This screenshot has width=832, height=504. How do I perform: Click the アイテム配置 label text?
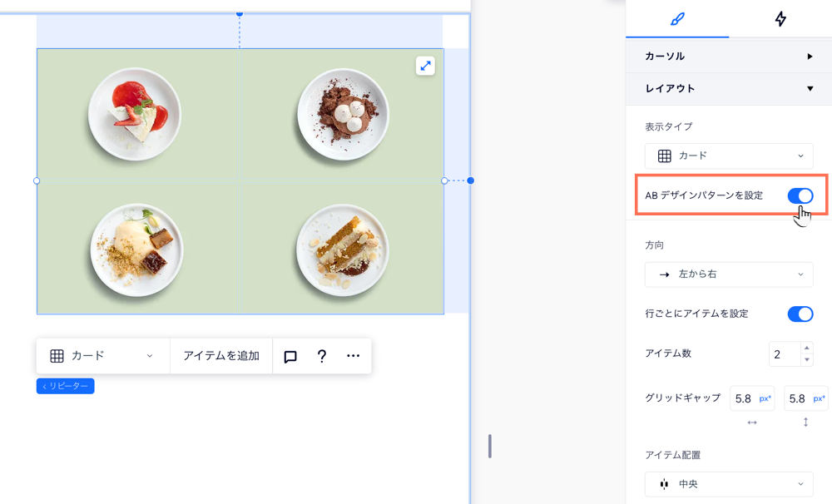point(673,455)
